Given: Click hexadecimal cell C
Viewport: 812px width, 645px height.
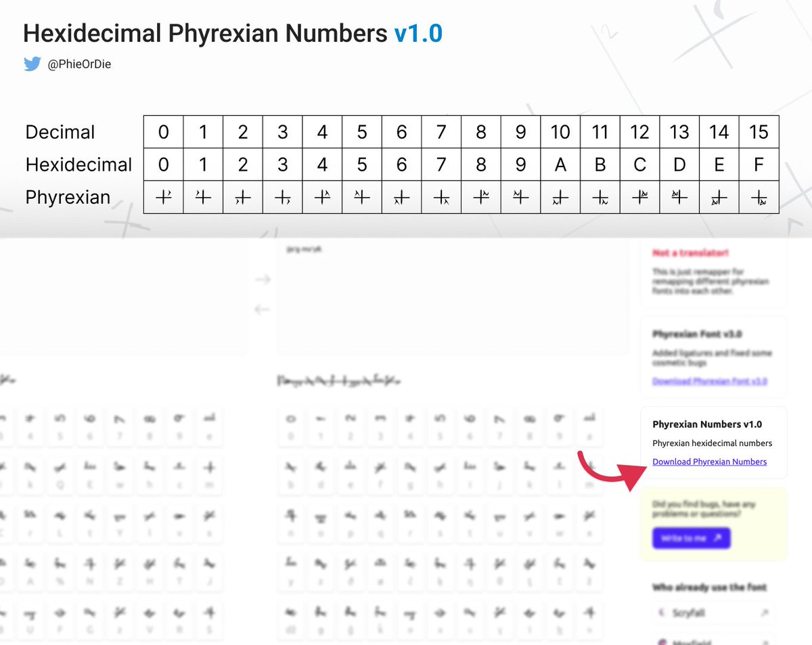Looking at the screenshot, I should point(639,164).
